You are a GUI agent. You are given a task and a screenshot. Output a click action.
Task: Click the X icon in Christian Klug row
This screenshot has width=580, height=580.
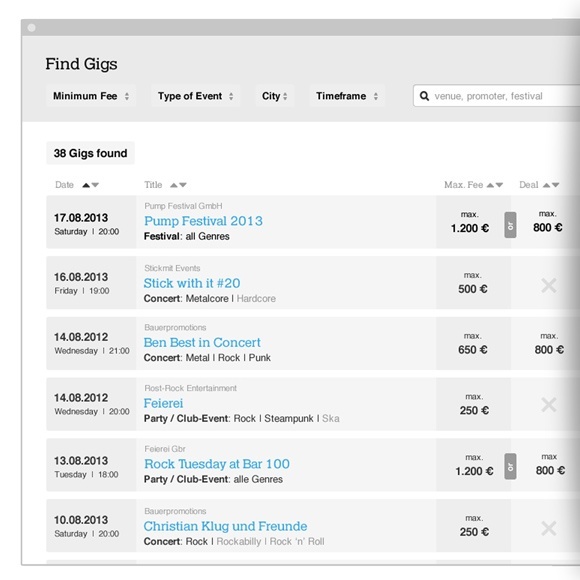[x=549, y=528]
